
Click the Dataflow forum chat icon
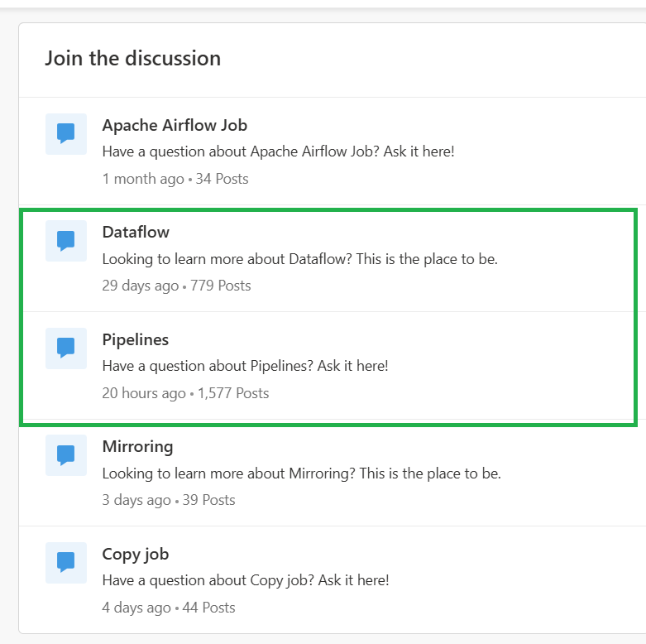coord(66,241)
